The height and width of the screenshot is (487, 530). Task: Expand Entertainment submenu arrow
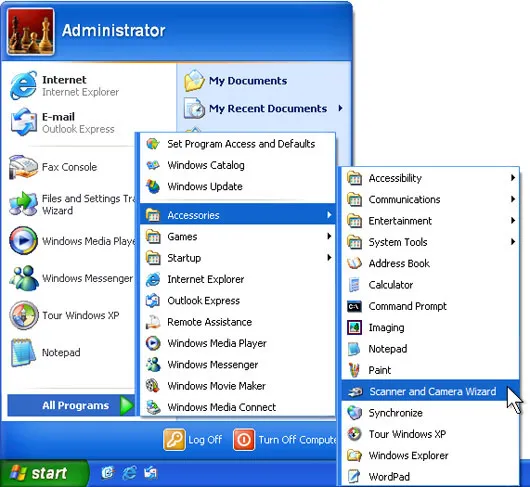[x=513, y=220]
